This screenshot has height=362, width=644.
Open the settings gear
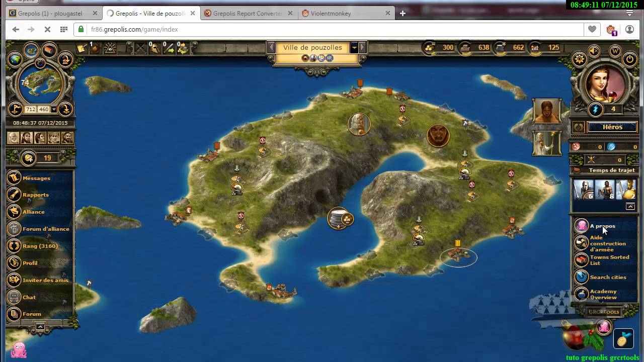coord(580,59)
